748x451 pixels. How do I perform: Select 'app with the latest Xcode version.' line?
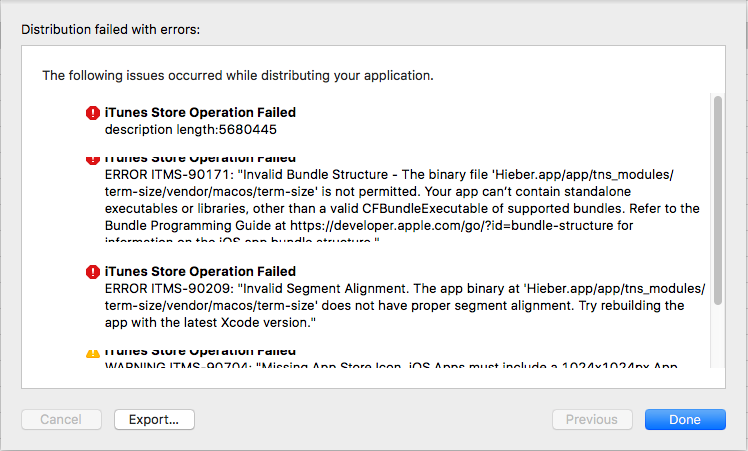pos(210,323)
